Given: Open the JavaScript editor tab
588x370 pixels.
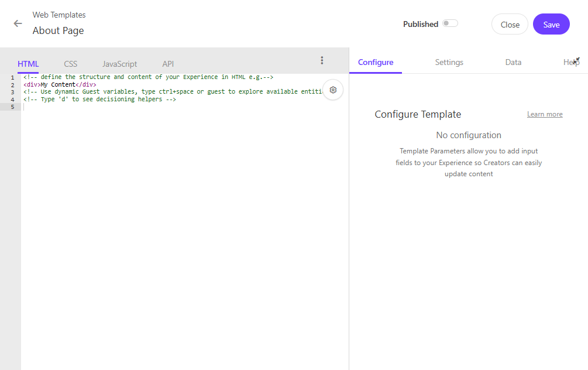Looking at the screenshot, I should [119, 64].
